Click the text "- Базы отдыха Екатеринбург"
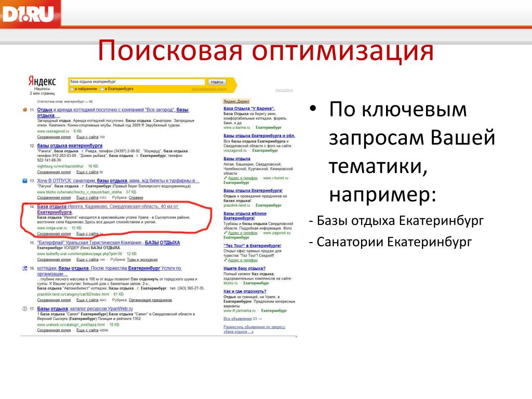 [396, 221]
